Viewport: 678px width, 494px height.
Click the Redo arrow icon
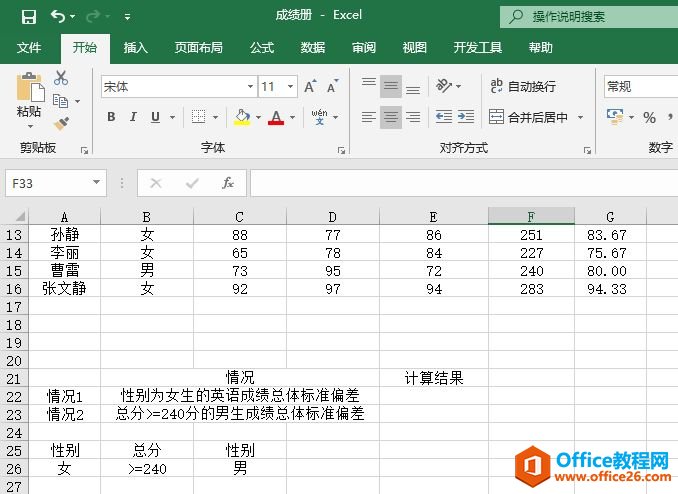pos(93,16)
